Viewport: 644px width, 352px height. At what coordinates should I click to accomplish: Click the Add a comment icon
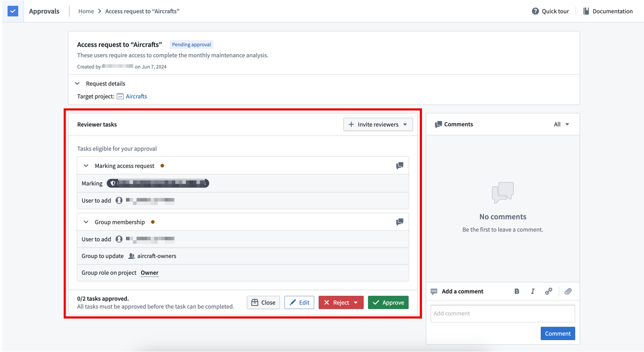click(434, 291)
